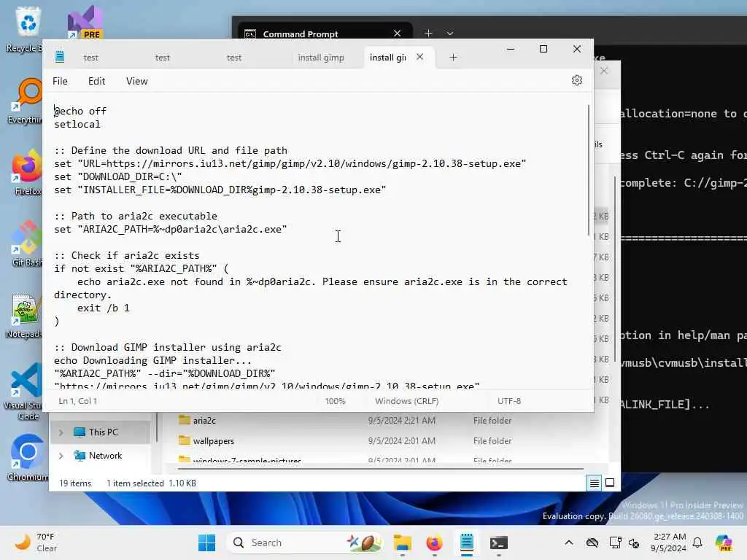Open the File menu in Notepad
747x560 pixels.
pos(60,81)
